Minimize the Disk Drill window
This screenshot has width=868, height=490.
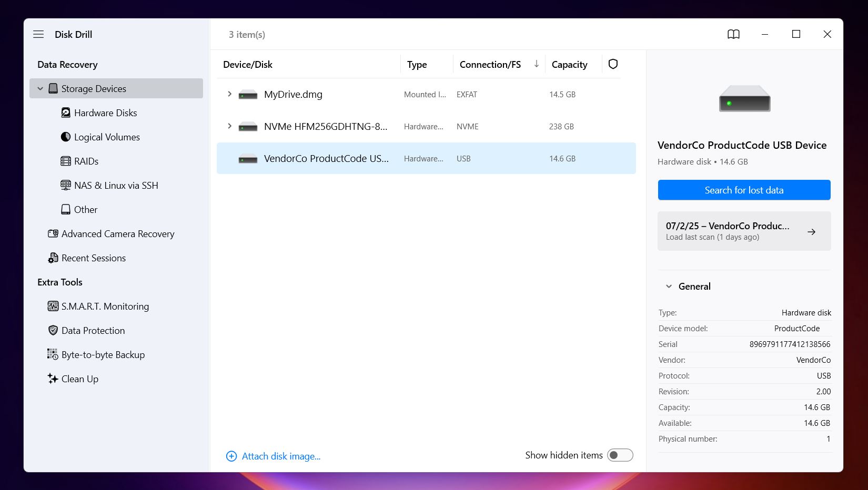click(765, 34)
